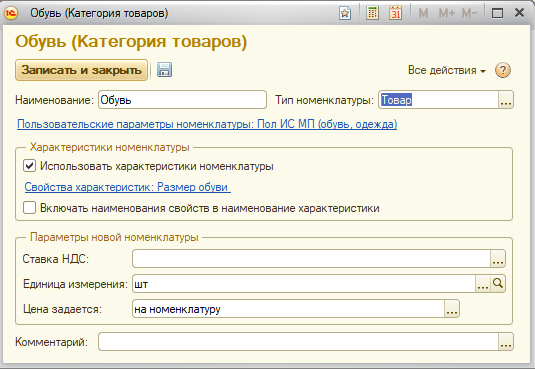
Task: Click into the Наименование input field
Action: [x=182, y=100]
